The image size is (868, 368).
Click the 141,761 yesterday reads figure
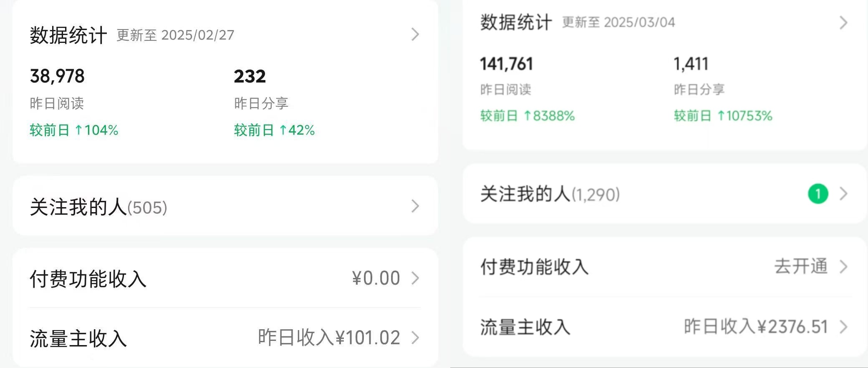click(x=506, y=64)
